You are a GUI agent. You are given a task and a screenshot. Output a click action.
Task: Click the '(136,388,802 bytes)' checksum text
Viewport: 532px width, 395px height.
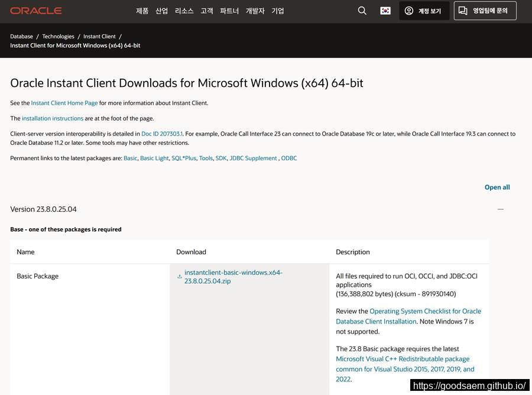coord(396,294)
